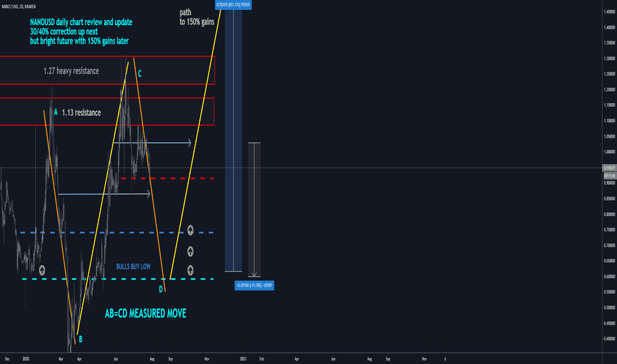Screen dimensions: 617x364
Task: Click the 'Feb' label on the time axis
Action: pos(261,359)
